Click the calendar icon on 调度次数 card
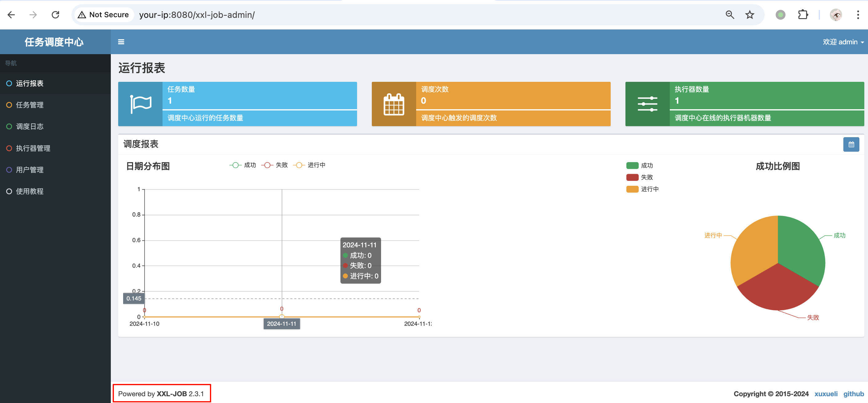The width and height of the screenshot is (868, 403). (x=394, y=104)
